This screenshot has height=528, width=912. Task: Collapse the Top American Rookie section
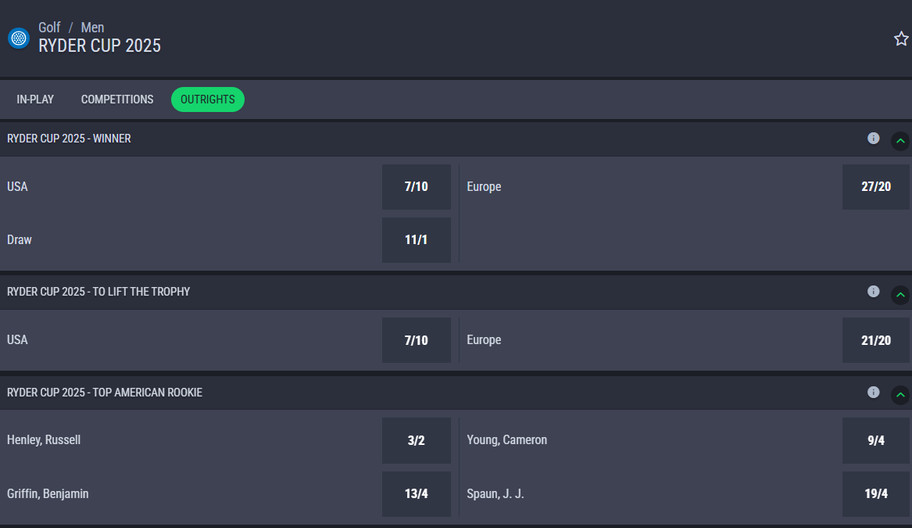(x=900, y=394)
